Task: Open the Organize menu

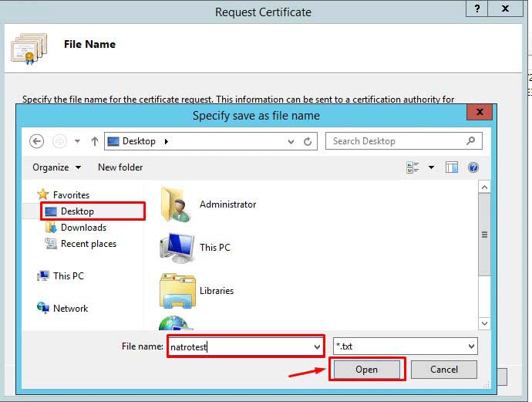Action: click(x=56, y=167)
